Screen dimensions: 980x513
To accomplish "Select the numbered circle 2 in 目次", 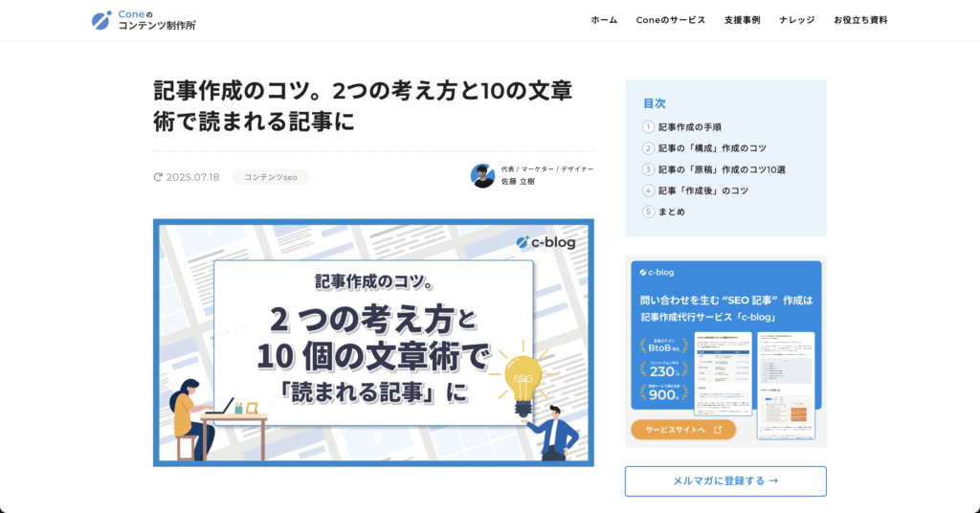I will click(x=648, y=148).
